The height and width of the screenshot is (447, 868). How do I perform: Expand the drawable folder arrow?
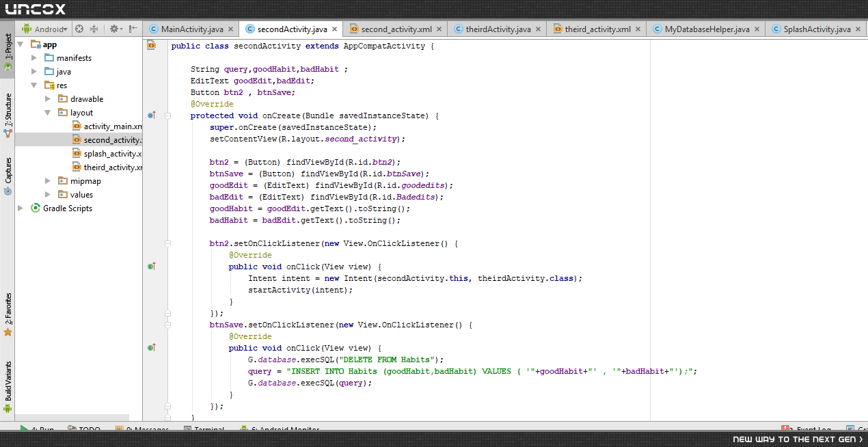[48, 98]
